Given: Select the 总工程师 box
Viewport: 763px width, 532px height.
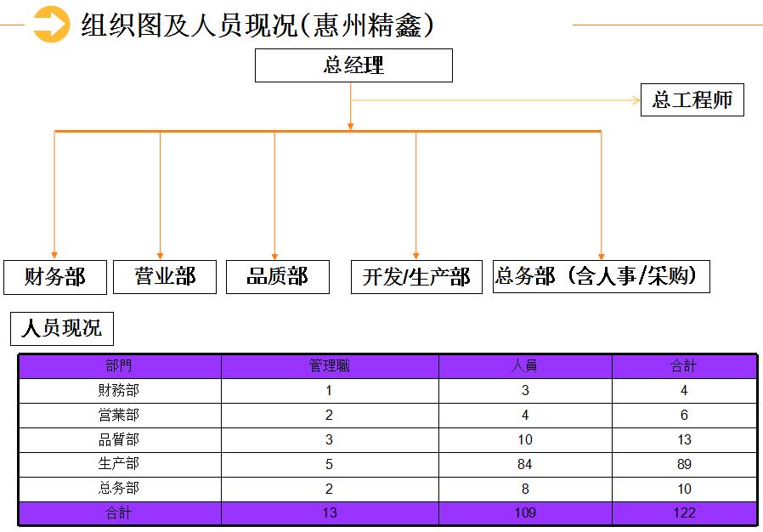Looking at the screenshot, I should (692, 99).
